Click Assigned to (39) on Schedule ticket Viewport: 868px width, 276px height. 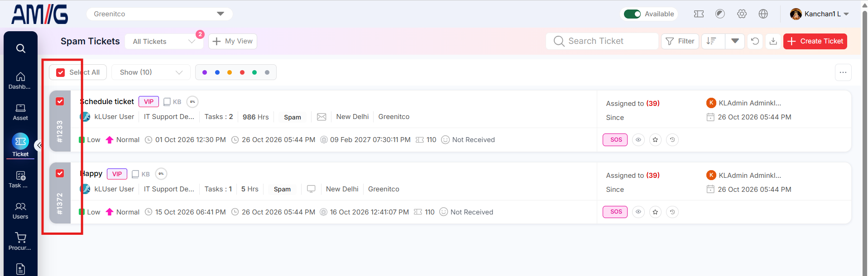[633, 103]
